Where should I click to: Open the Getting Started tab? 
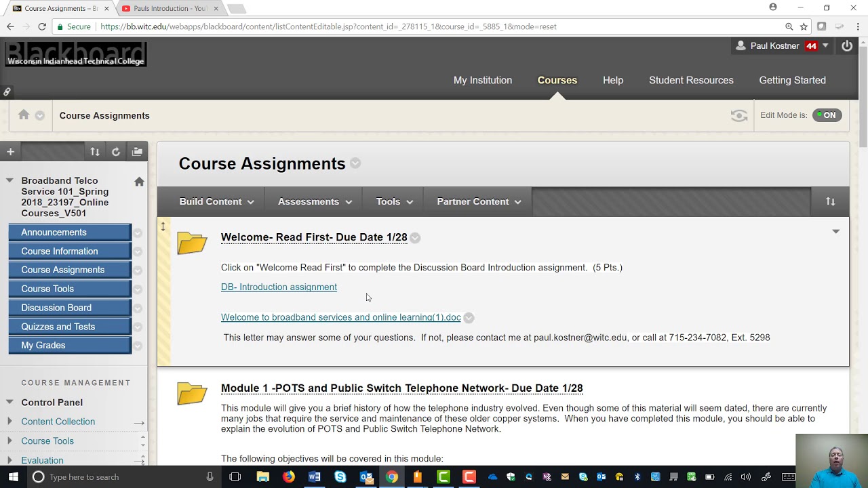coord(792,80)
